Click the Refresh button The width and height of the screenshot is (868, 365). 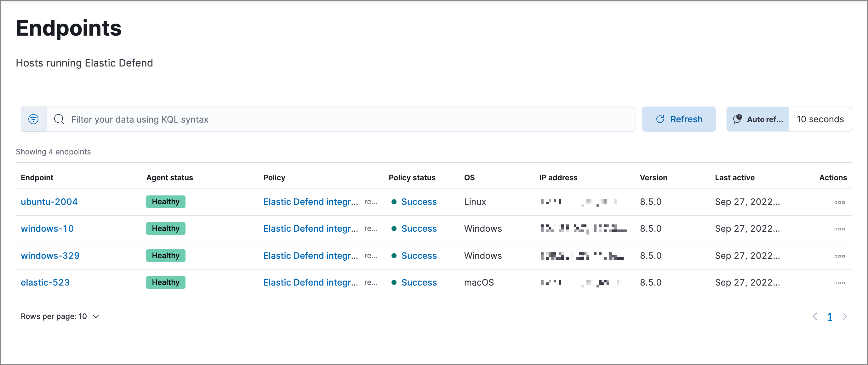pyautogui.click(x=679, y=119)
